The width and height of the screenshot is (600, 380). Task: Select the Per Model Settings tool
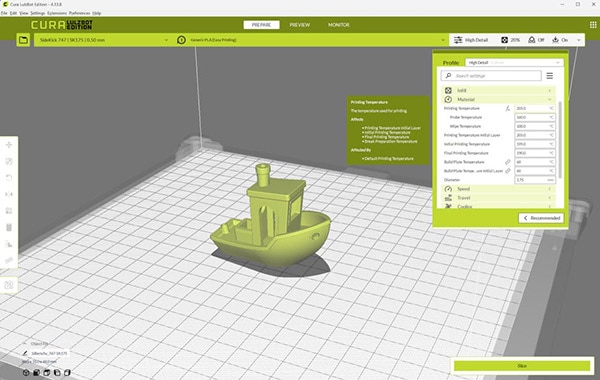tap(9, 211)
